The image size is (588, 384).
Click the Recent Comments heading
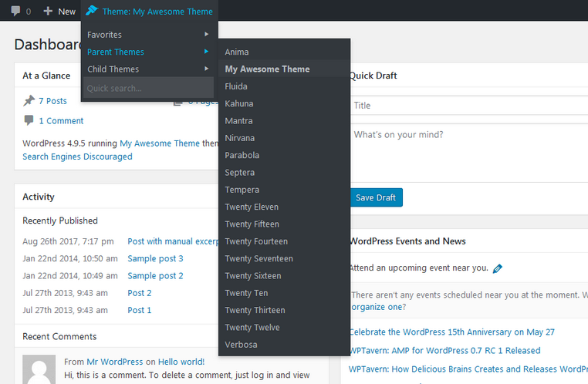[59, 336]
